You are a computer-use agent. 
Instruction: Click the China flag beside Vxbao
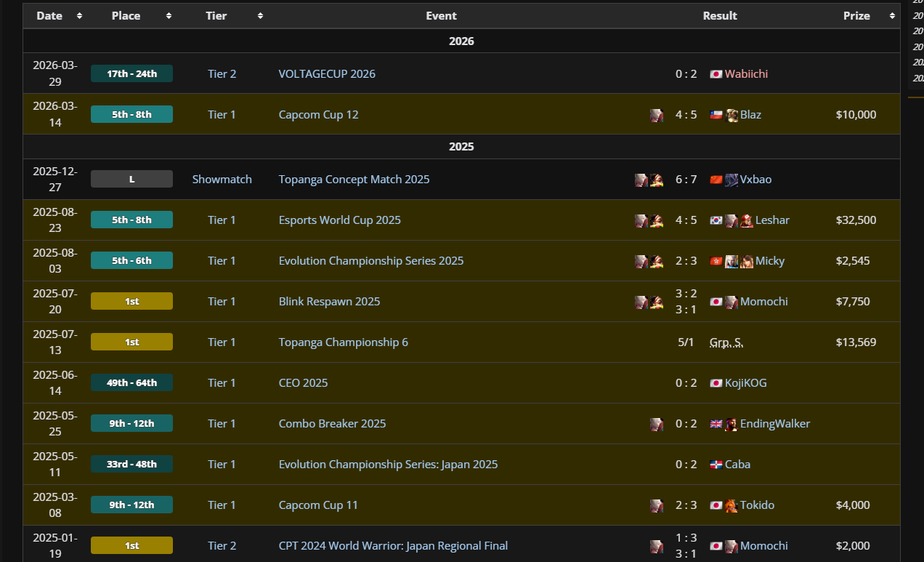tap(716, 180)
